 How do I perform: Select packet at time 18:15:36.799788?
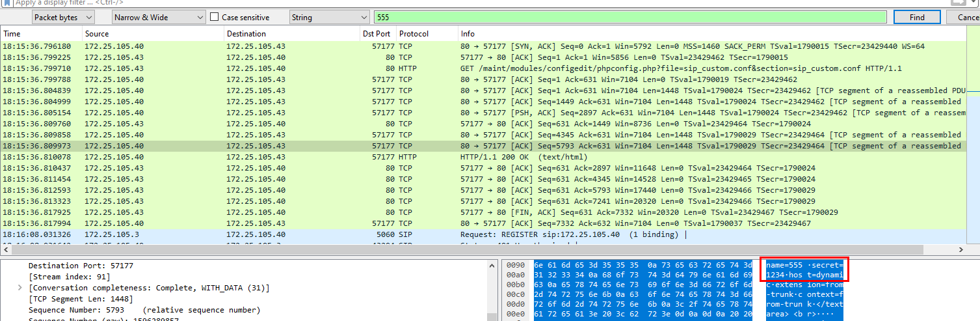[483, 79]
